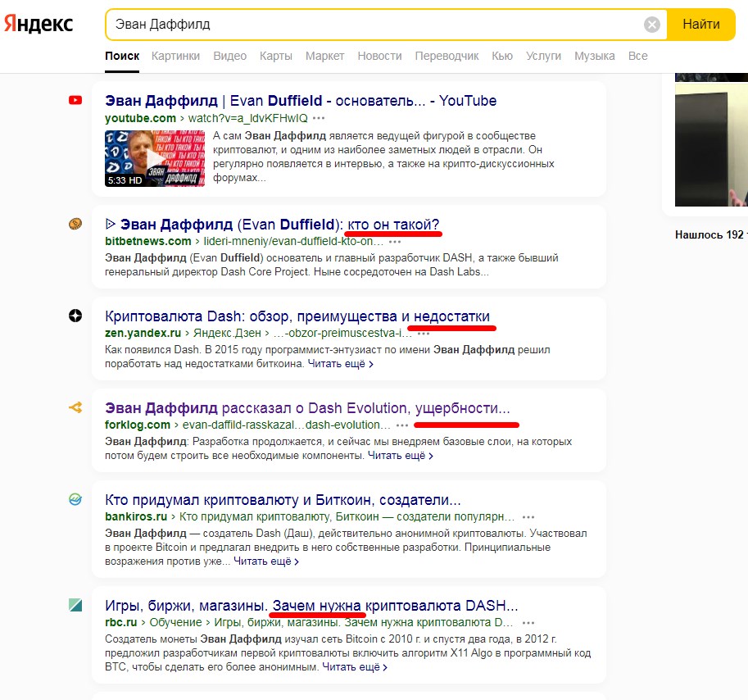Clear the search query with the X icon
This screenshot has width=748, height=700.
[x=651, y=25]
